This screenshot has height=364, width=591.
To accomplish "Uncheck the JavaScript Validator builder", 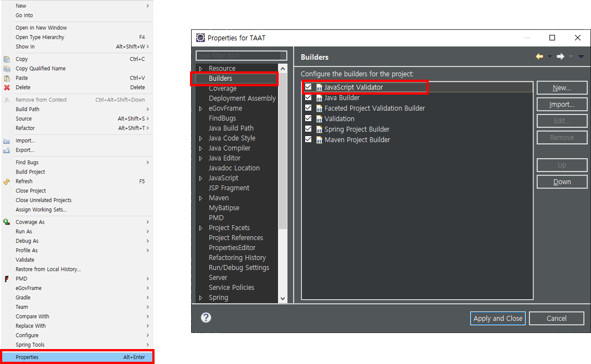I will [308, 87].
